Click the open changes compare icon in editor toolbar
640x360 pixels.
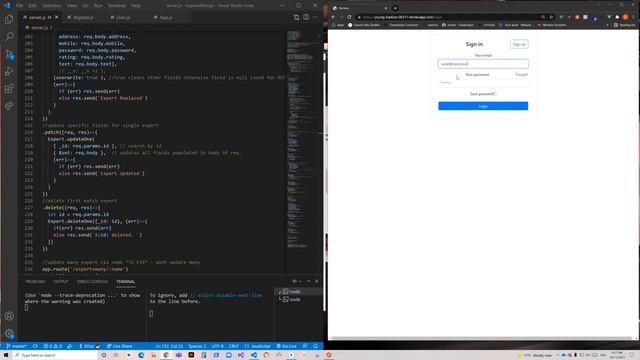(x=296, y=17)
